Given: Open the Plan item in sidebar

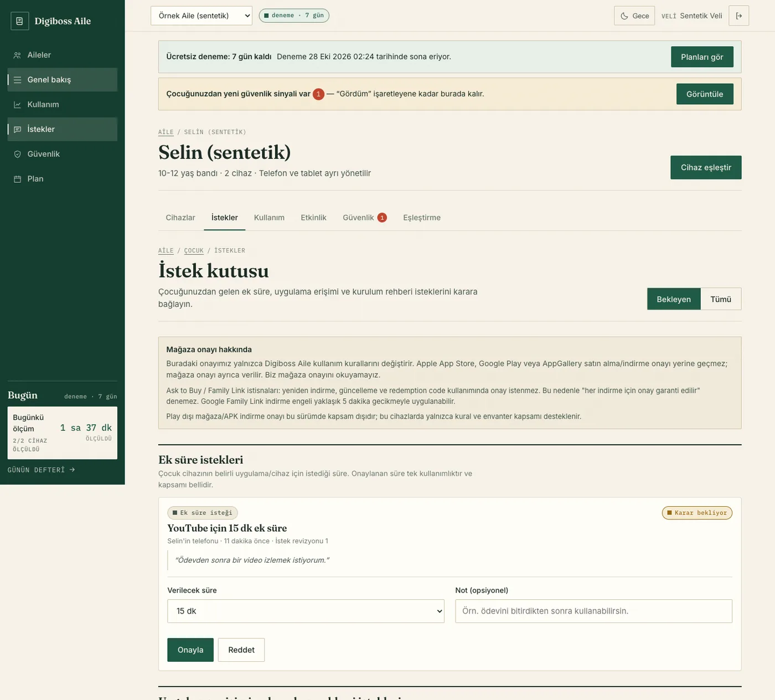Looking at the screenshot, I should point(63,179).
